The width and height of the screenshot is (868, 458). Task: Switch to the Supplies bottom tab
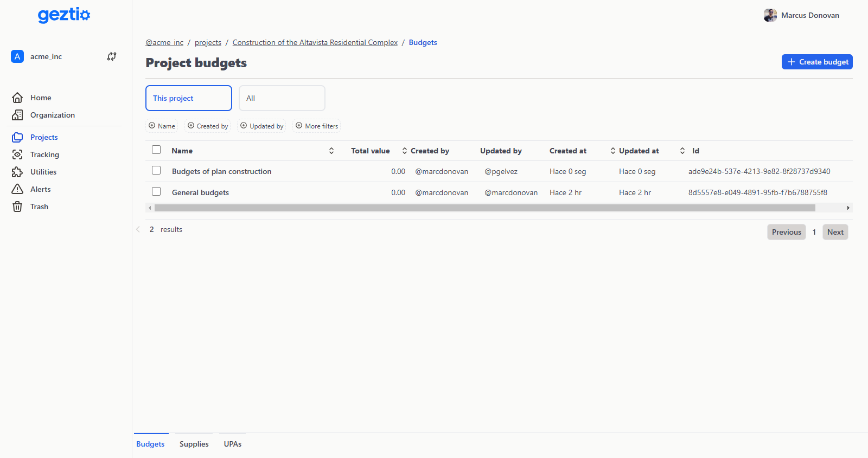(x=194, y=444)
